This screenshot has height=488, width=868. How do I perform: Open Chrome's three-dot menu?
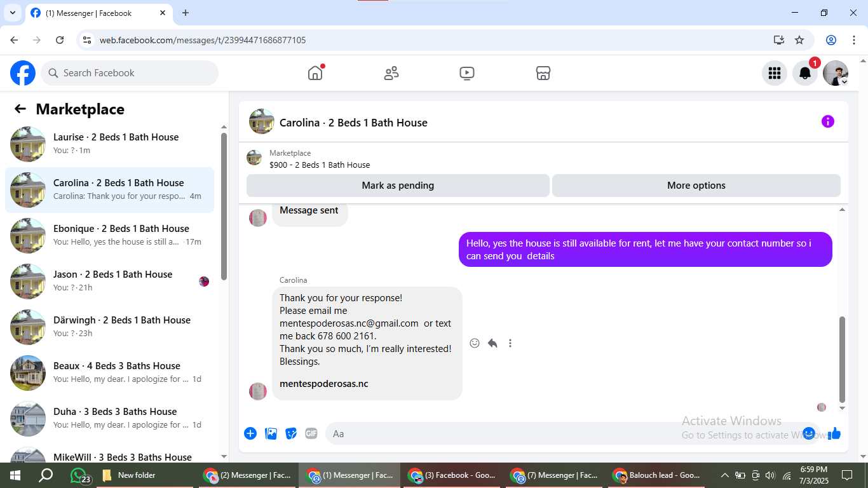[854, 40]
